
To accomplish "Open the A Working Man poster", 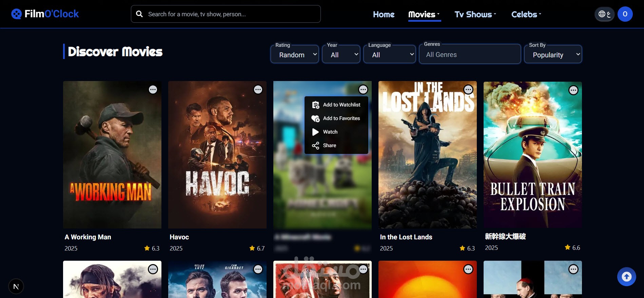I will (x=112, y=155).
